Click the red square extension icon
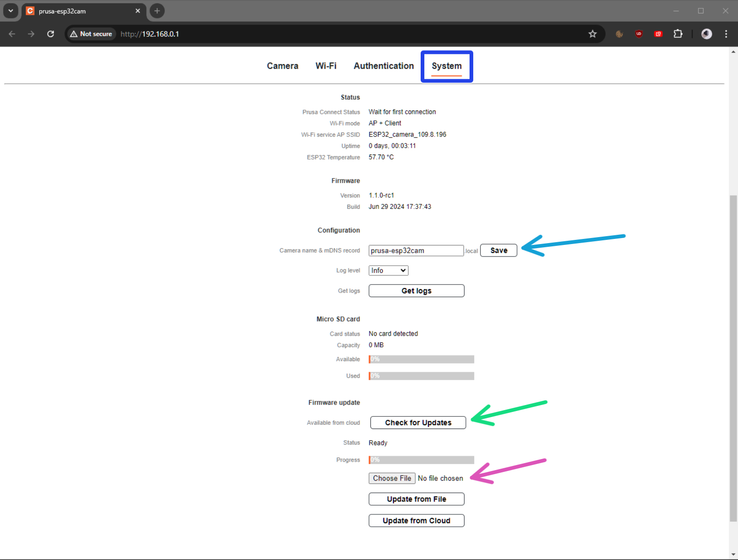This screenshot has height=560, width=738. click(x=658, y=34)
